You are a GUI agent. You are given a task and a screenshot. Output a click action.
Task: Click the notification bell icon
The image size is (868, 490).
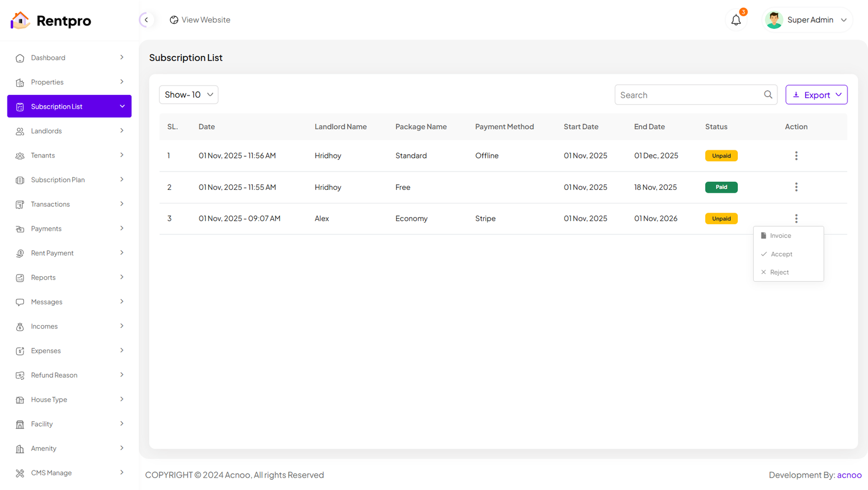736,20
